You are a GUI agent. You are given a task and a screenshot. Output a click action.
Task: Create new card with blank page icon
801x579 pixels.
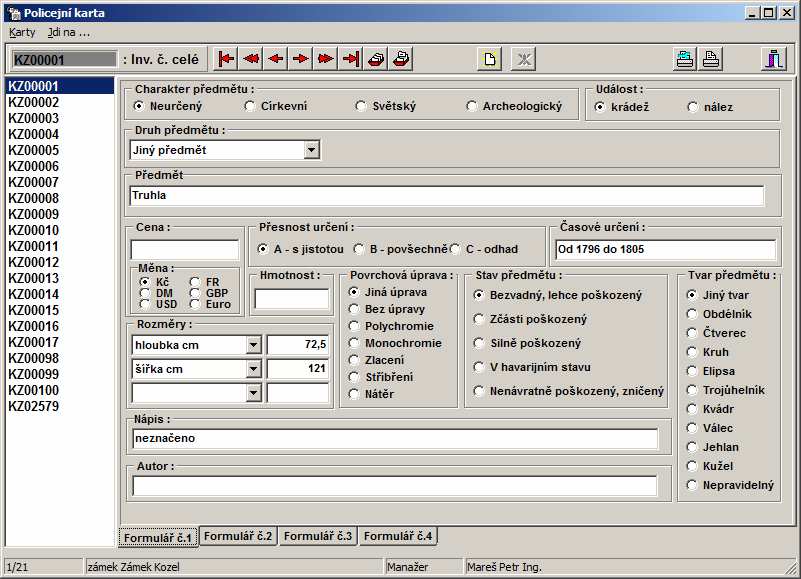point(489,59)
